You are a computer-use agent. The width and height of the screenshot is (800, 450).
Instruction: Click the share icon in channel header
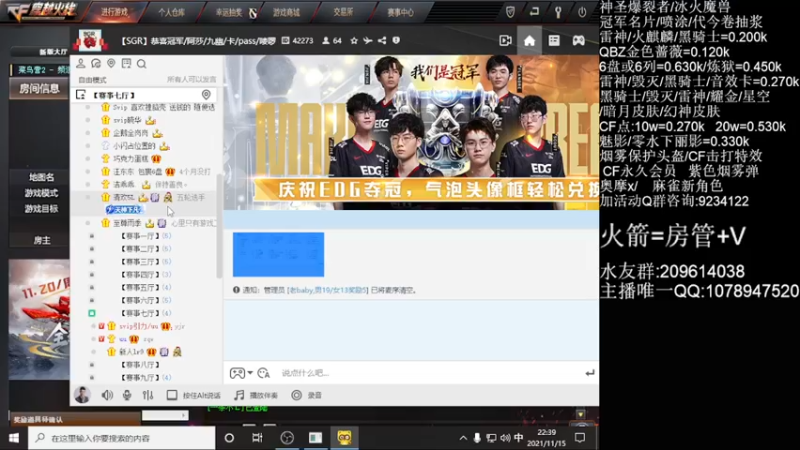[x=382, y=40]
